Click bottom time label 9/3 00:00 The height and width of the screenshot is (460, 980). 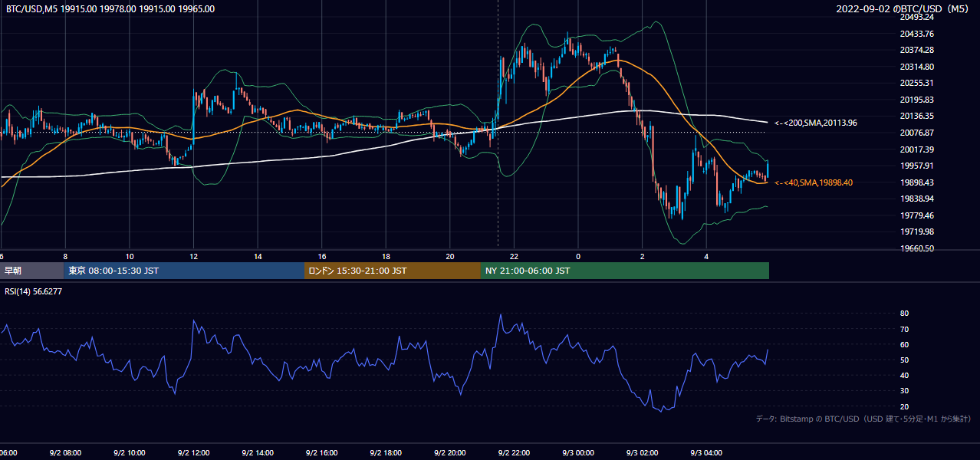[x=578, y=453]
